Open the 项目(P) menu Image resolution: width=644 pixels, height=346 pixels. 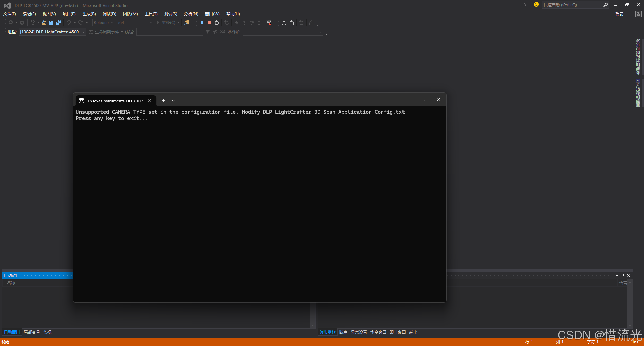point(69,14)
